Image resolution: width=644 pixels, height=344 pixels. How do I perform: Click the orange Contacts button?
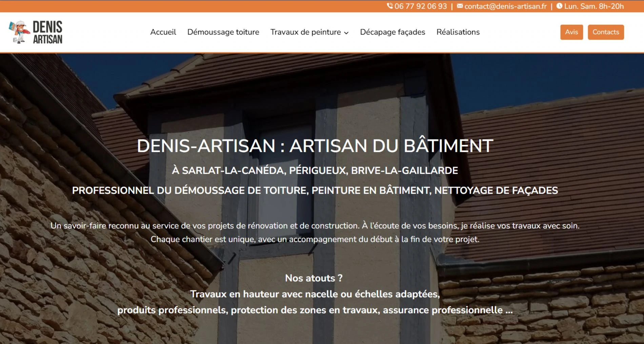point(606,32)
